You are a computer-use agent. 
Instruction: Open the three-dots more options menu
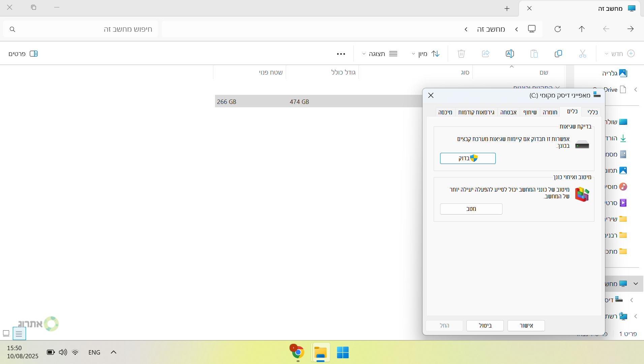[341, 54]
